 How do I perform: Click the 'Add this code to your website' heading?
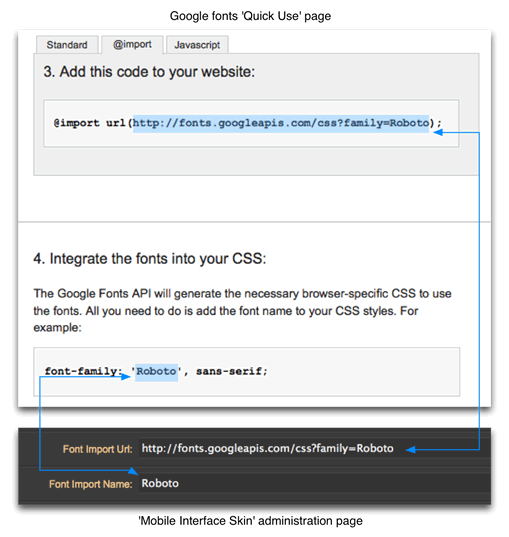pyautogui.click(x=149, y=72)
